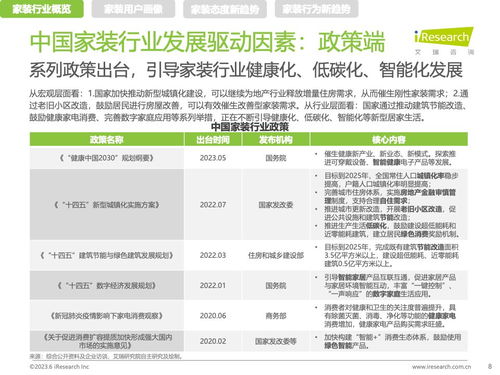Click the date 2020.06
Viewport: 500px width, 375px height.
coord(213,315)
